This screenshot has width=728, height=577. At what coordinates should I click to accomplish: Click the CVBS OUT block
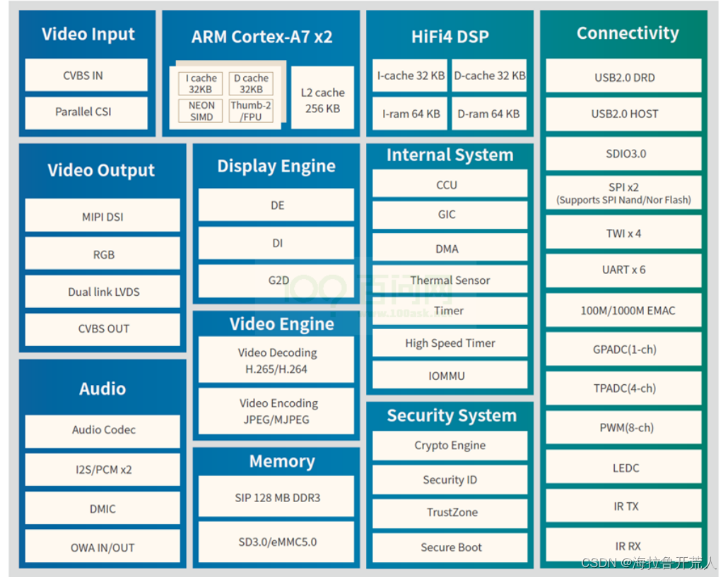pos(102,330)
